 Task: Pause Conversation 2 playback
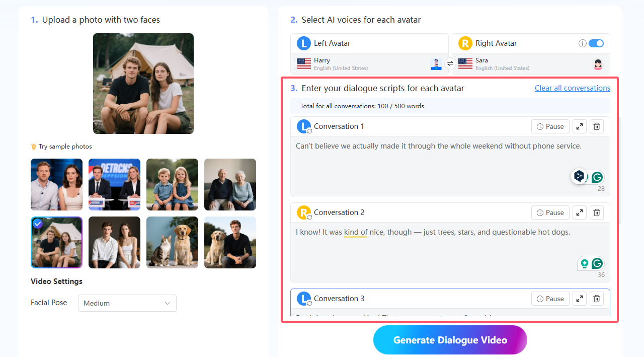[550, 212]
